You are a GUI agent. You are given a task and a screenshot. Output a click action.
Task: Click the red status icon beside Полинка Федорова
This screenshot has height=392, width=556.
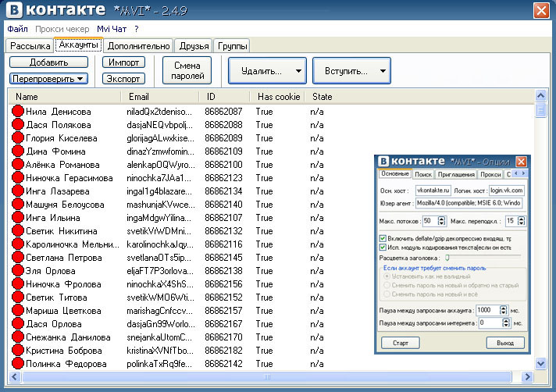[x=17, y=364]
